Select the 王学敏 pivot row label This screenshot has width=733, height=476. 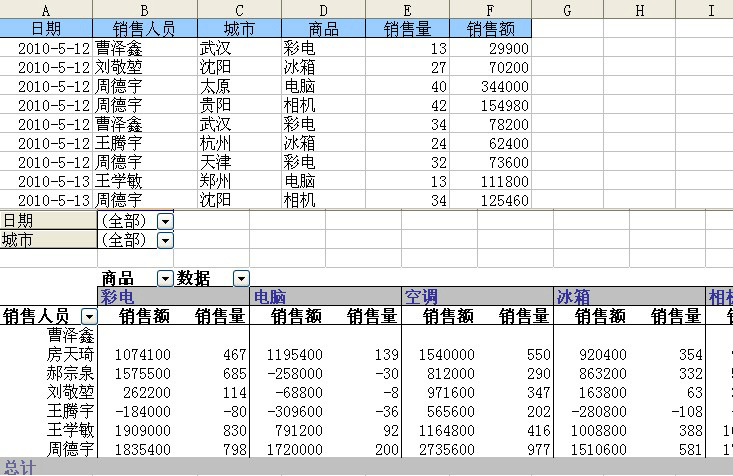pyautogui.click(x=49, y=430)
